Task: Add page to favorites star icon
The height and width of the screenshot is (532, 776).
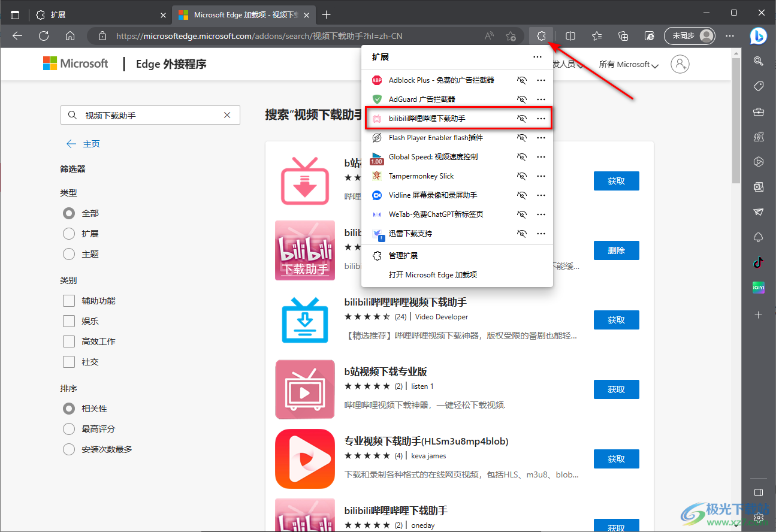Action: pos(511,36)
